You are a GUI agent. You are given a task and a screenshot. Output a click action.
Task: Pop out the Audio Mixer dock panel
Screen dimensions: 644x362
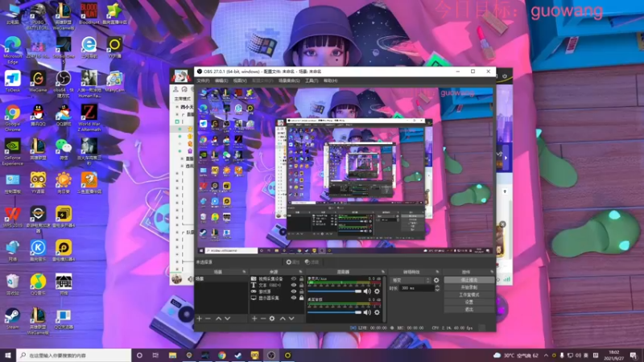pos(383,272)
